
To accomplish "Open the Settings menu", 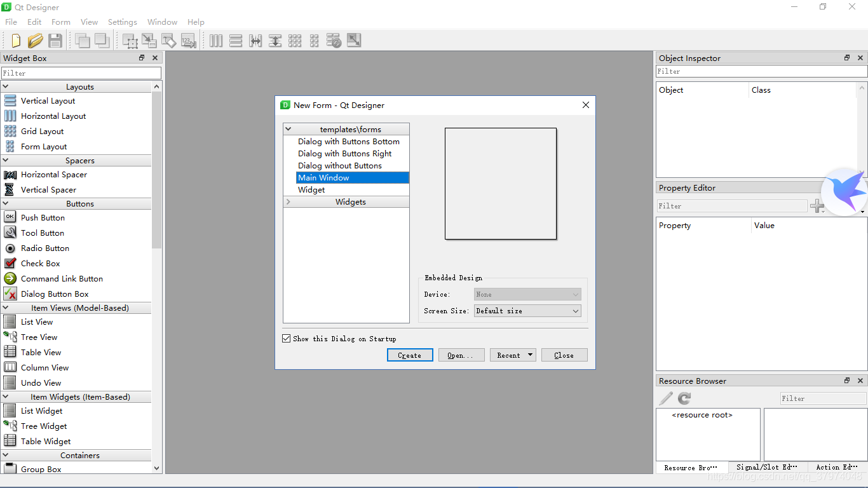I will tap(122, 22).
